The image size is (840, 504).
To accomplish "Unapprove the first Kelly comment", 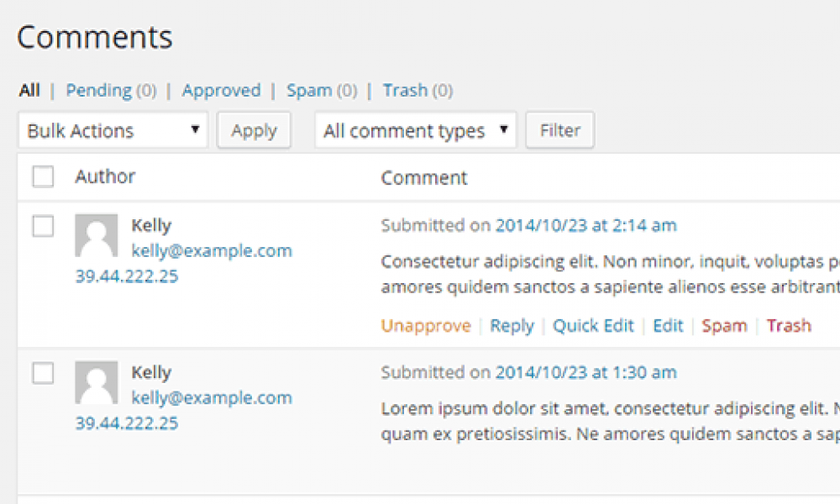I will click(425, 326).
